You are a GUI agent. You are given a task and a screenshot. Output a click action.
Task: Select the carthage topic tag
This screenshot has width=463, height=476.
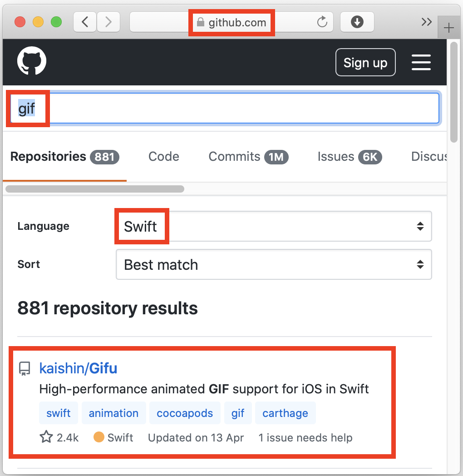[285, 413]
